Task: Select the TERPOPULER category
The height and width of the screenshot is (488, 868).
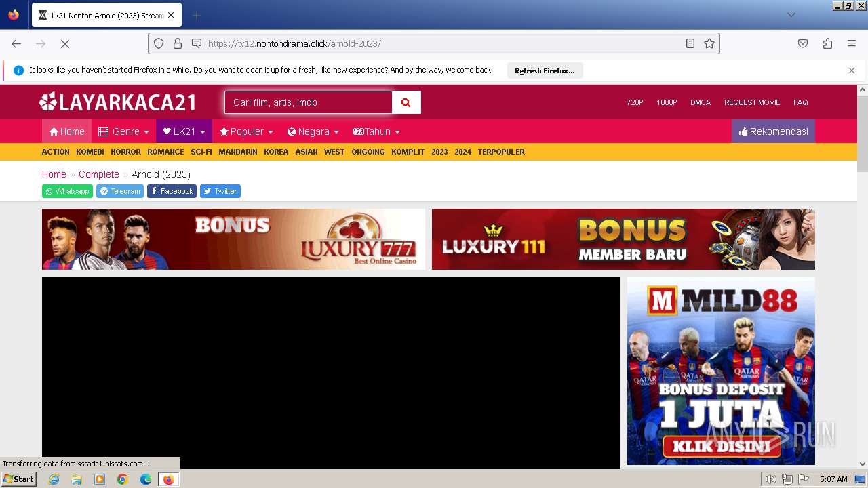Action: click(x=501, y=152)
